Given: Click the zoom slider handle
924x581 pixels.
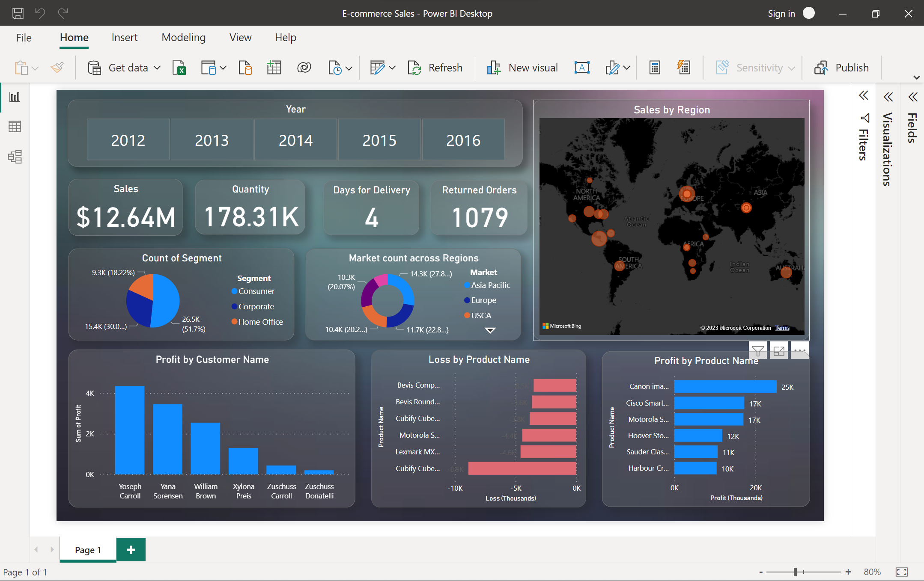Looking at the screenshot, I should [795, 572].
